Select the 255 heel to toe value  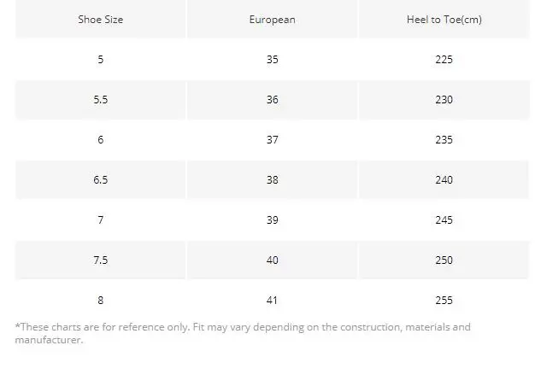[444, 301]
